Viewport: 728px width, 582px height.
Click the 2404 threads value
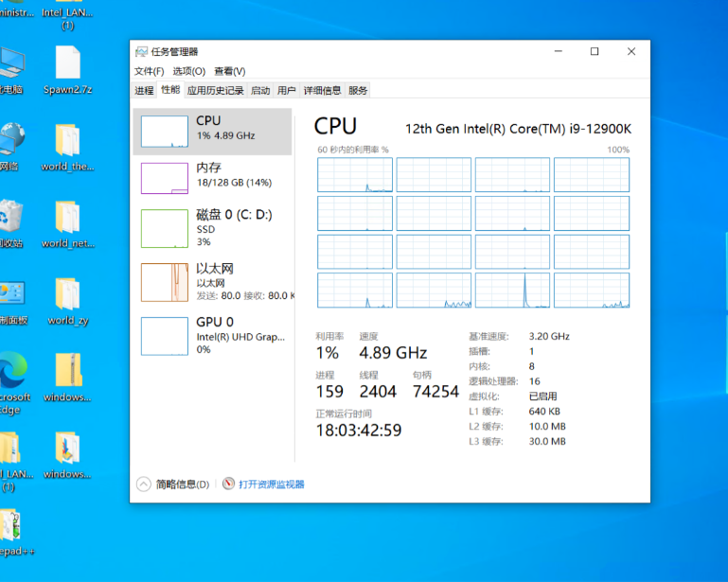(378, 391)
